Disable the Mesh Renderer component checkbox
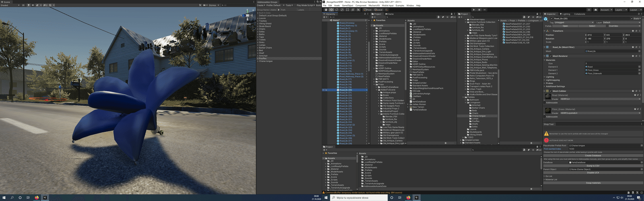Viewport: 644px width, 201px height. [551, 56]
